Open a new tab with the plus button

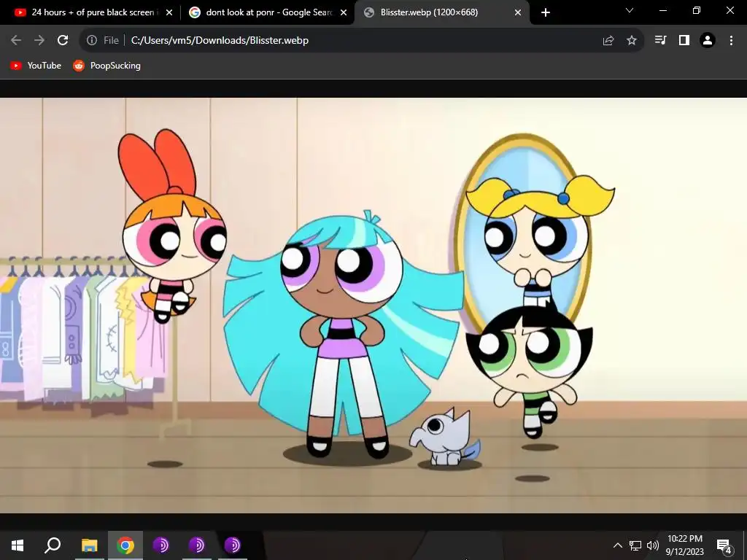(x=546, y=13)
